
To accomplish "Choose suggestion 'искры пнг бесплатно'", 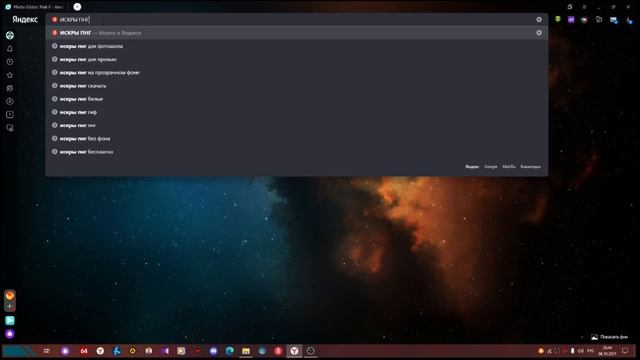I will pyautogui.click(x=297, y=152).
